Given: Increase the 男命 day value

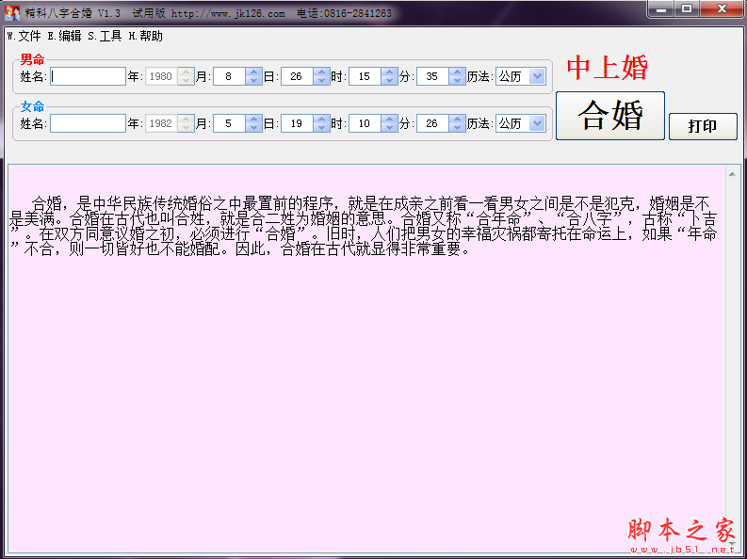Looking at the screenshot, I should (x=321, y=72).
